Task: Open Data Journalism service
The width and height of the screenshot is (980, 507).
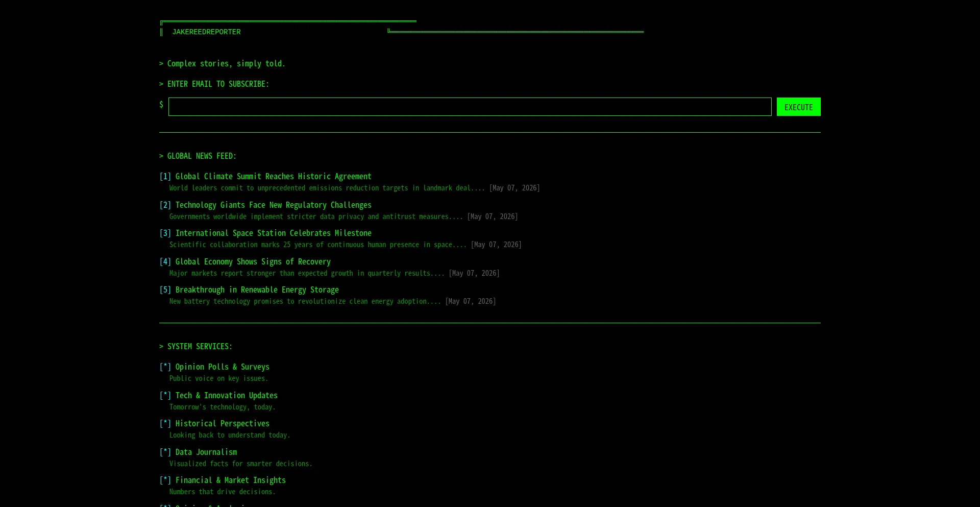Action: tap(206, 452)
